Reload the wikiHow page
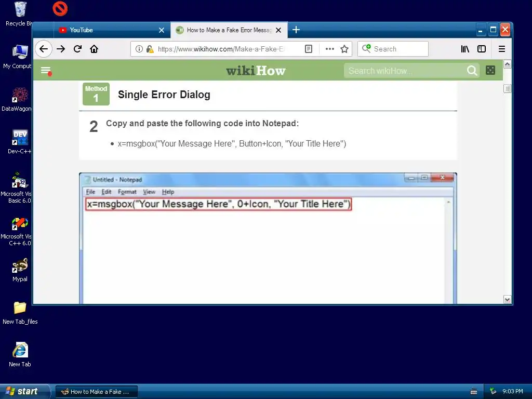This screenshot has width=532, height=399. pos(78,49)
